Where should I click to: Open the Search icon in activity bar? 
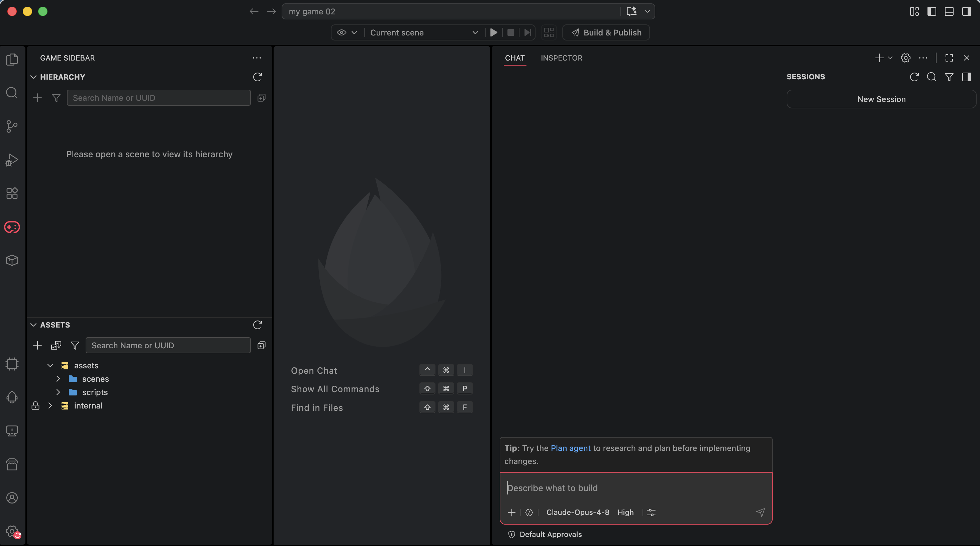click(x=12, y=93)
